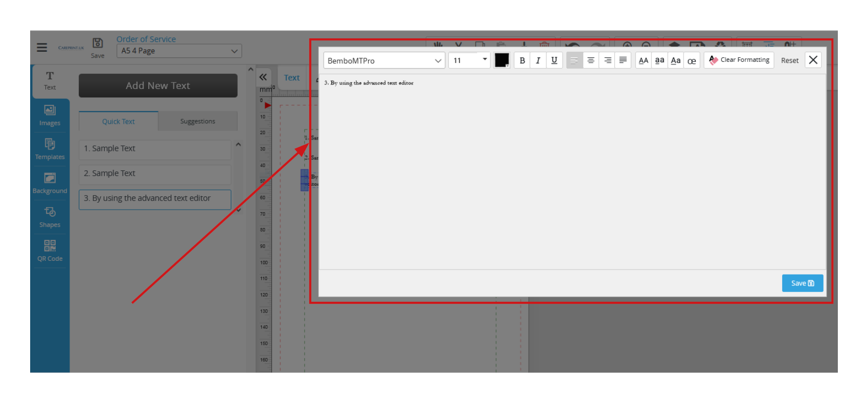The width and height of the screenshot is (868, 403).
Task: Toggle bold formatting in text editor
Action: point(522,60)
